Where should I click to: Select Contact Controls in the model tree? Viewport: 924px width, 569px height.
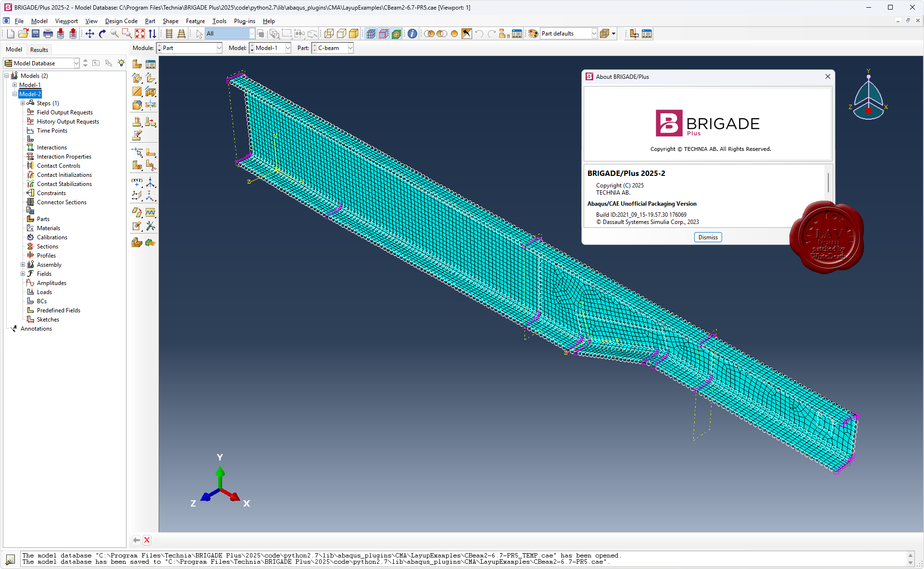(x=59, y=166)
